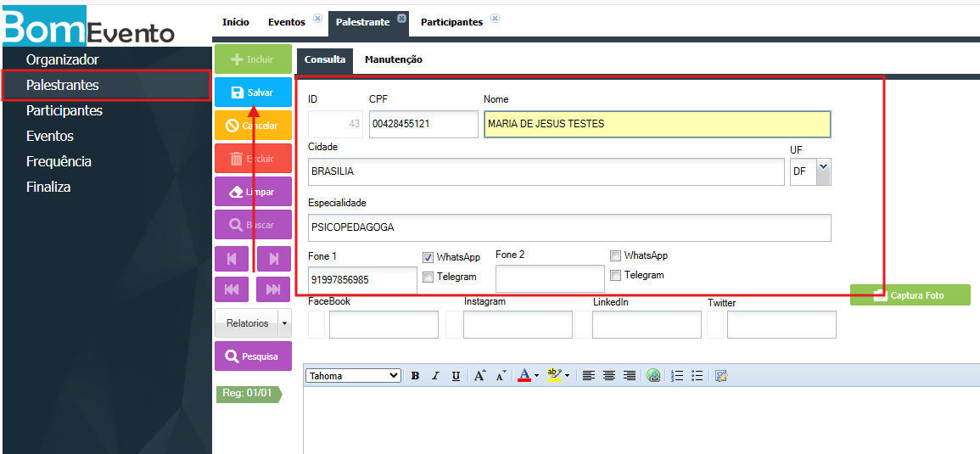Click into the Especialidade input field
This screenshot has width=980, height=454.
click(x=568, y=227)
